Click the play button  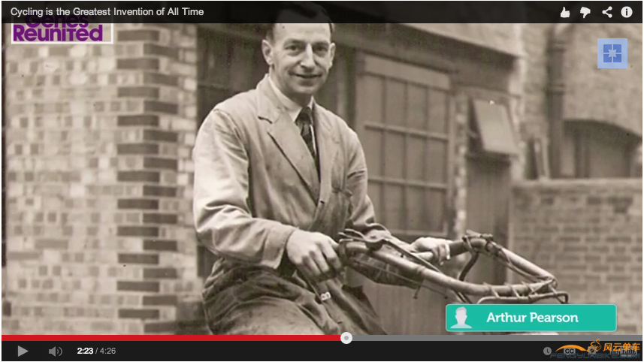point(23,351)
